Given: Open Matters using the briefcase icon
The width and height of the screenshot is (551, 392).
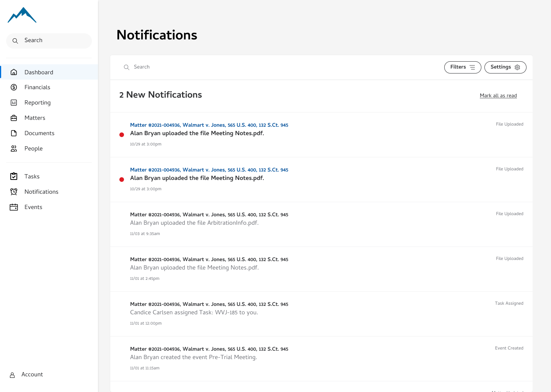Looking at the screenshot, I should pyautogui.click(x=14, y=118).
